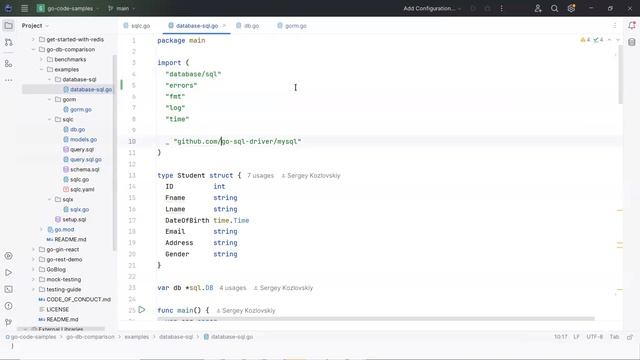Change Tab indent setting in status bar
The image size is (640, 360).
click(x=614, y=337)
